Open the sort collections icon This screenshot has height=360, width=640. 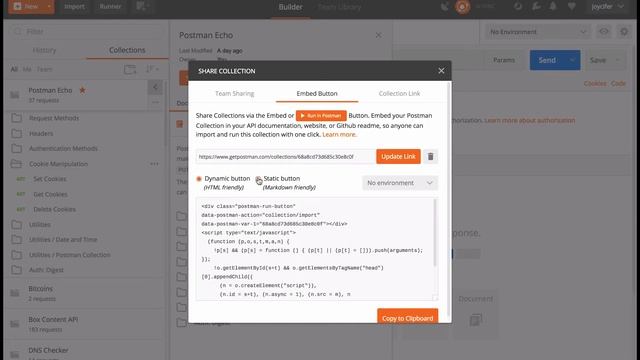[x=151, y=69]
